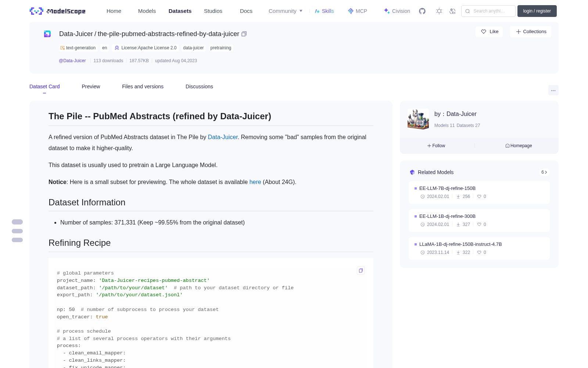The width and height of the screenshot is (588, 368).
Task: Open the Data-Juicer Homepage
Action: pos(519,146)
